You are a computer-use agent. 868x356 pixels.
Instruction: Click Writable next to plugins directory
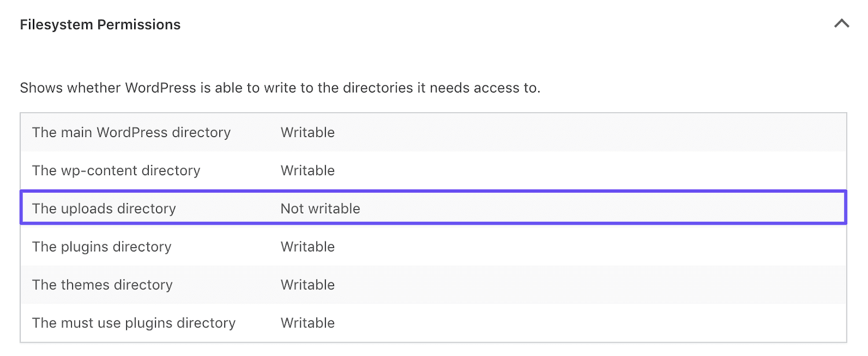point(307,246)
